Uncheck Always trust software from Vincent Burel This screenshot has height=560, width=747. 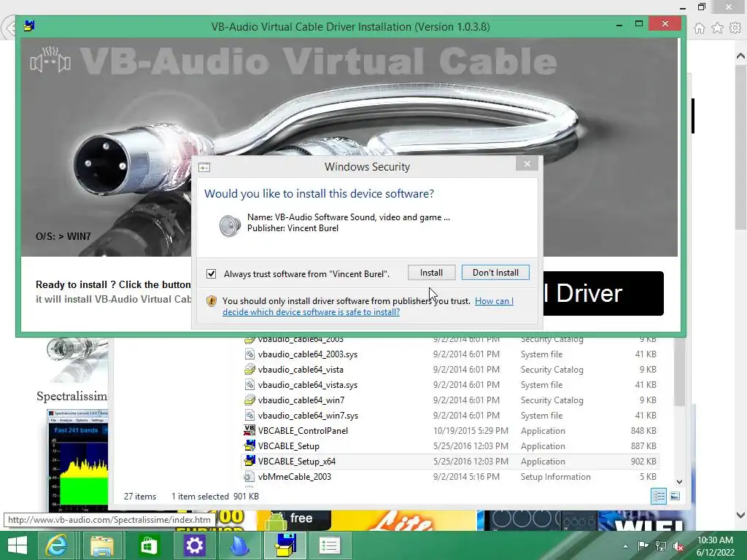coord(211,274)
